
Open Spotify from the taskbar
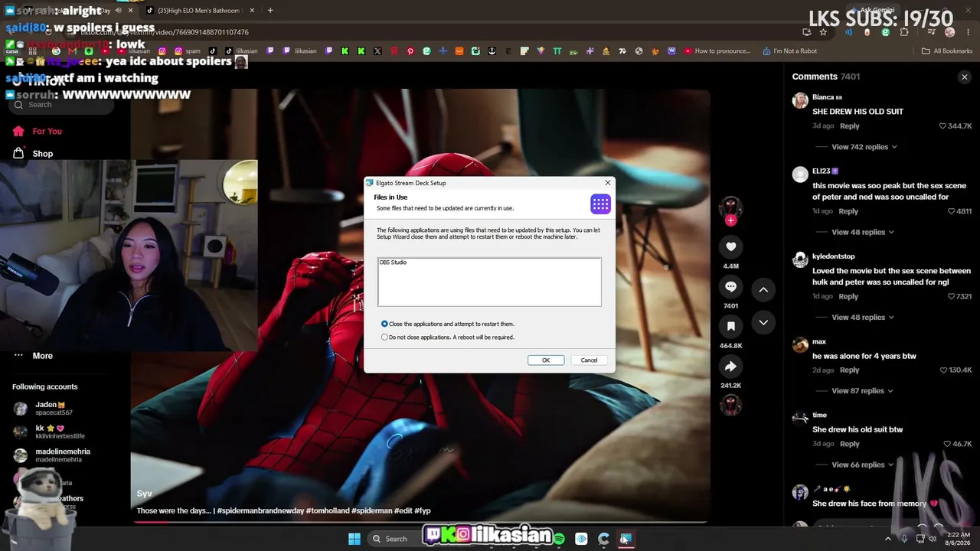coord(559,539)
